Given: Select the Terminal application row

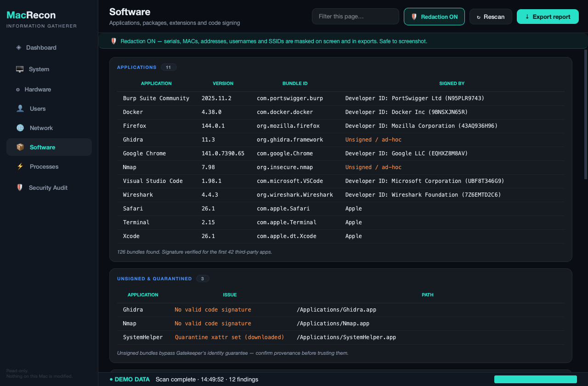Looking at the screenshot, I should click(340, 222).
